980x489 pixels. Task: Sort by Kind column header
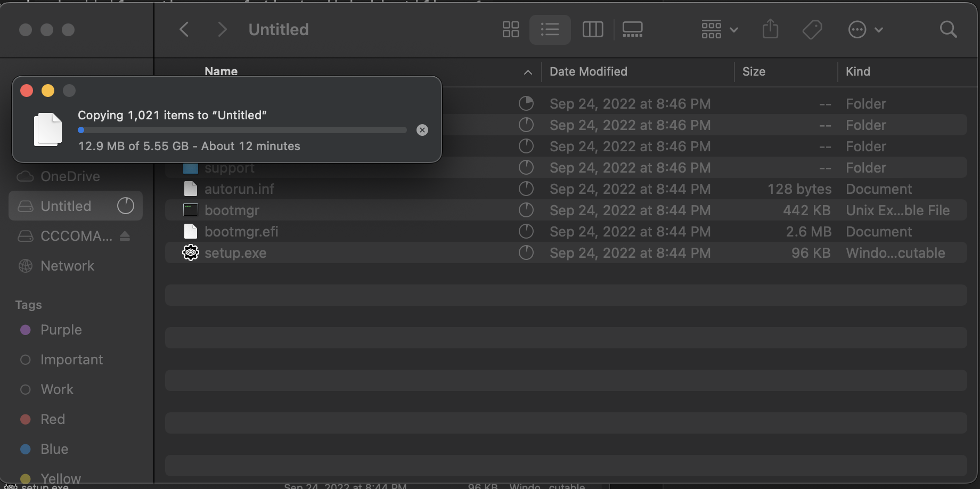point(857,71)
